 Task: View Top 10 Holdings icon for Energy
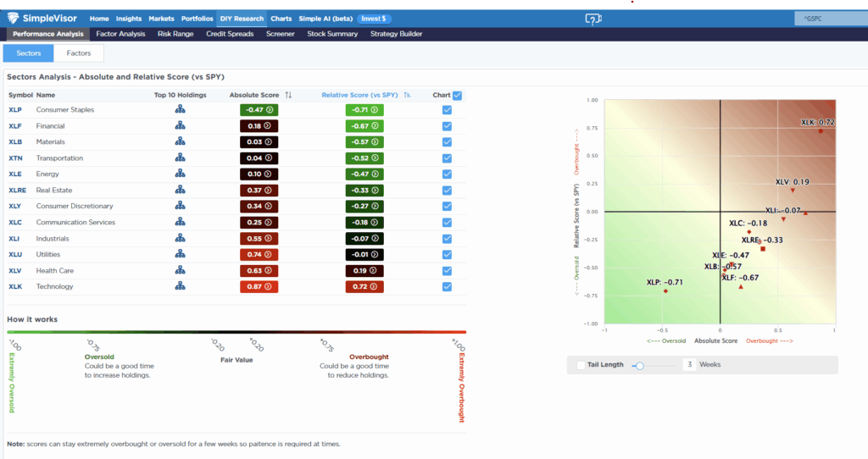(180, 174)
